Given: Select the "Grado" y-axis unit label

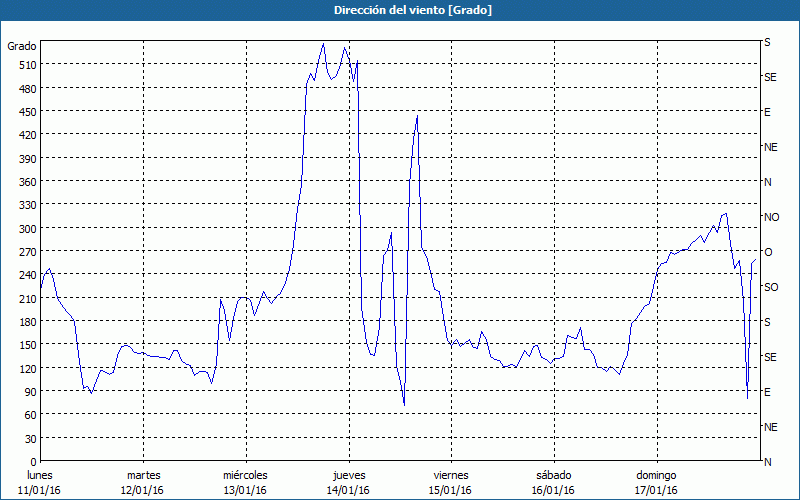Looking at the screenshot, I should (22, 46).
